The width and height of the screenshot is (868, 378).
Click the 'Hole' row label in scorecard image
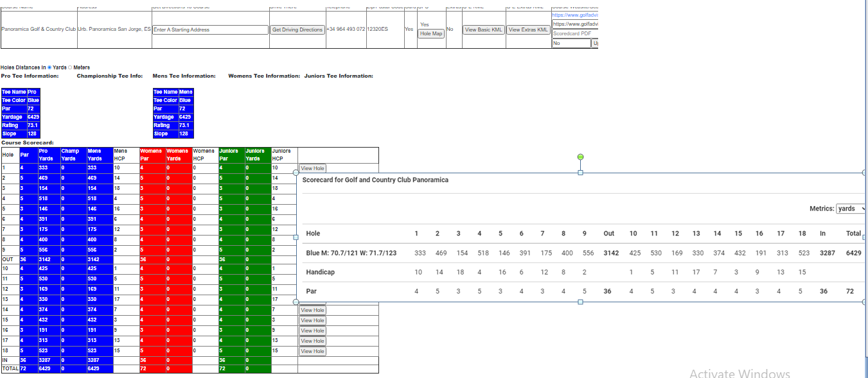click(x=313, y=233)
